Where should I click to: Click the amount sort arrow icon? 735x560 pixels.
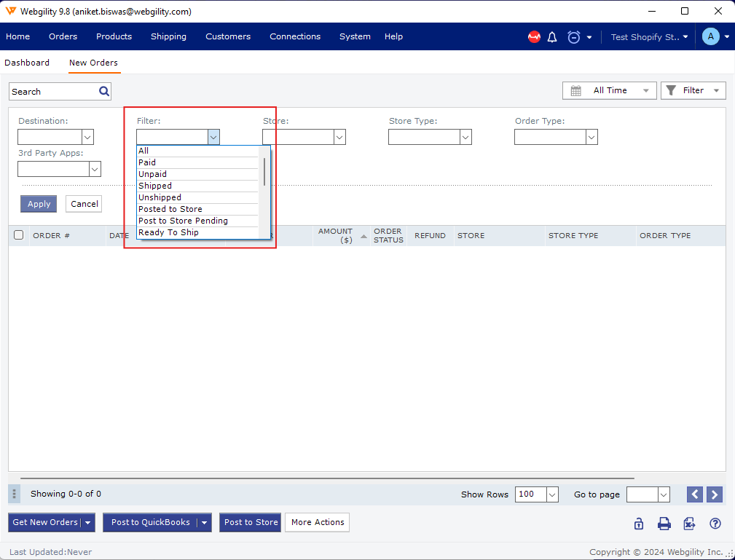[x=363, y=237]
